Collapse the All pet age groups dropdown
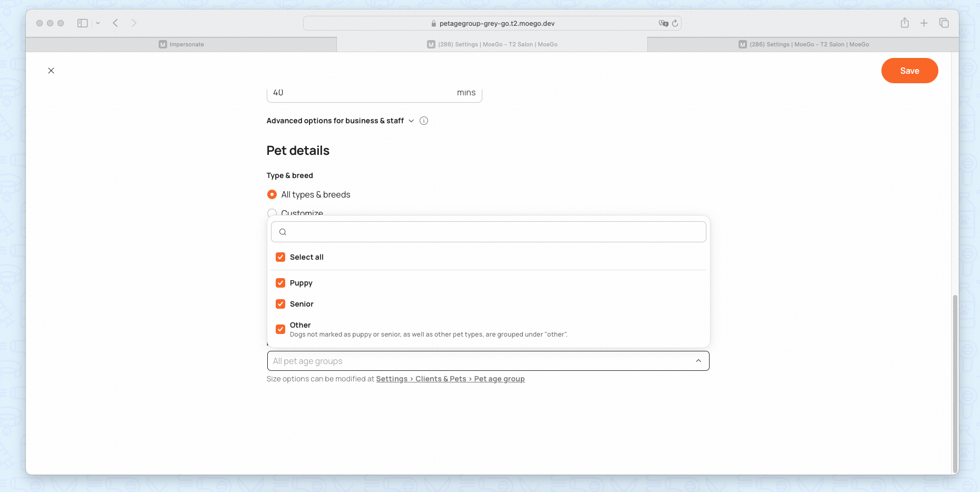This screenshot has height=492, width=980. click(x=698, y=361)
